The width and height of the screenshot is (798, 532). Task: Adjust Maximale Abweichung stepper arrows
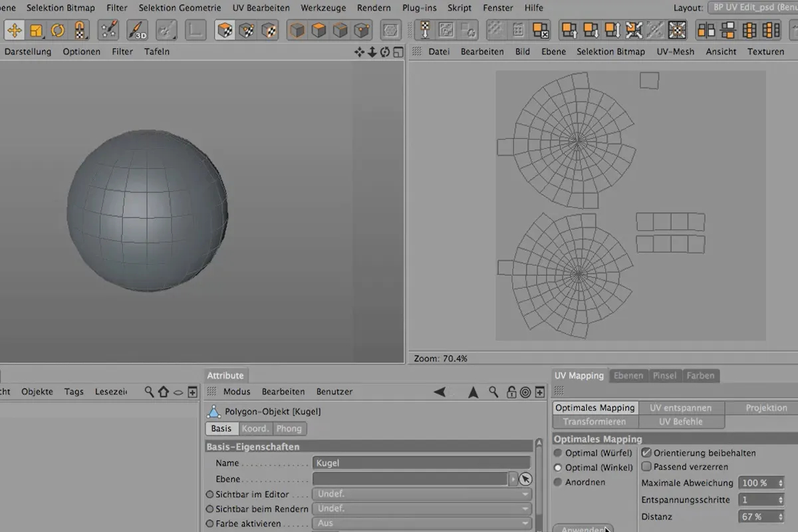(x=780, y=483)
